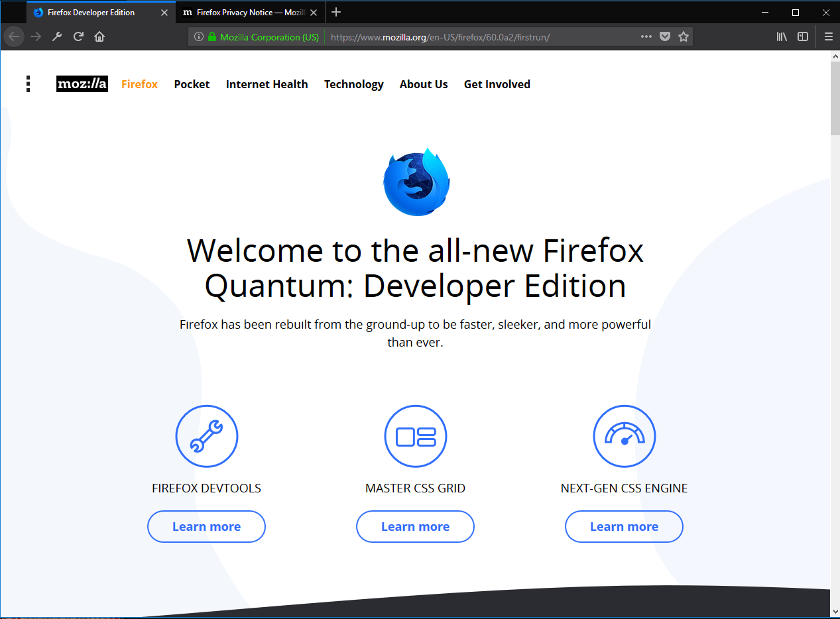This screenshot has width=840, height=619.
Task: Click the Back navigation arrow
Action: click(13, 36)
